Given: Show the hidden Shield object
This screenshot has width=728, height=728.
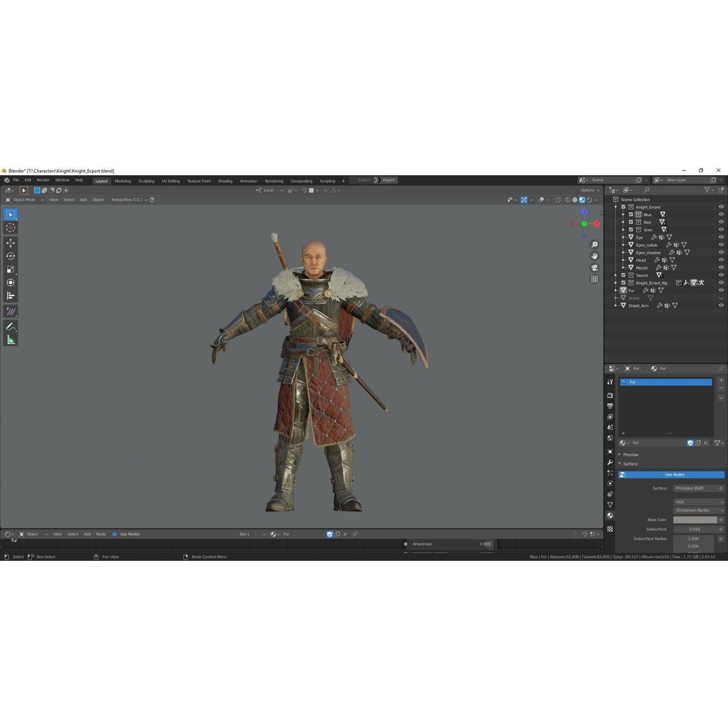Looking at the screenshot, I should pyautogui.click(x=721, y=298).
